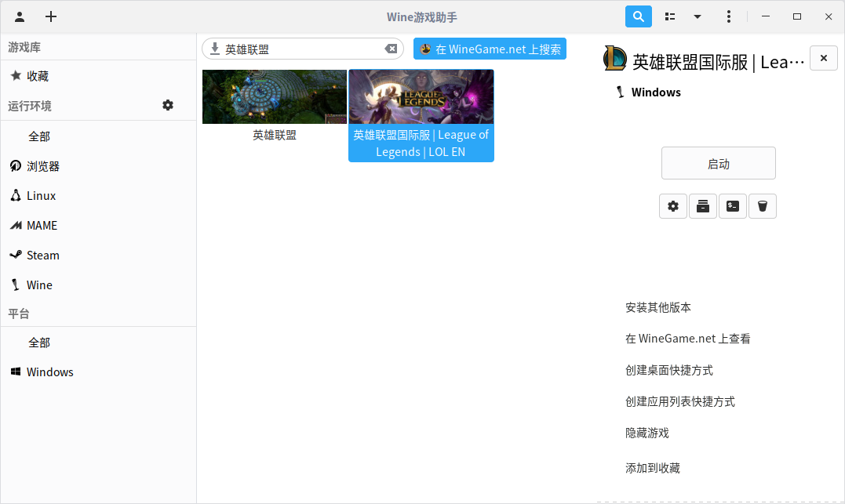Image resolution: width=845 pixels, height=504 pixels.
Task: Add a new game with plus icon
Action: click(x=51, y=16)
